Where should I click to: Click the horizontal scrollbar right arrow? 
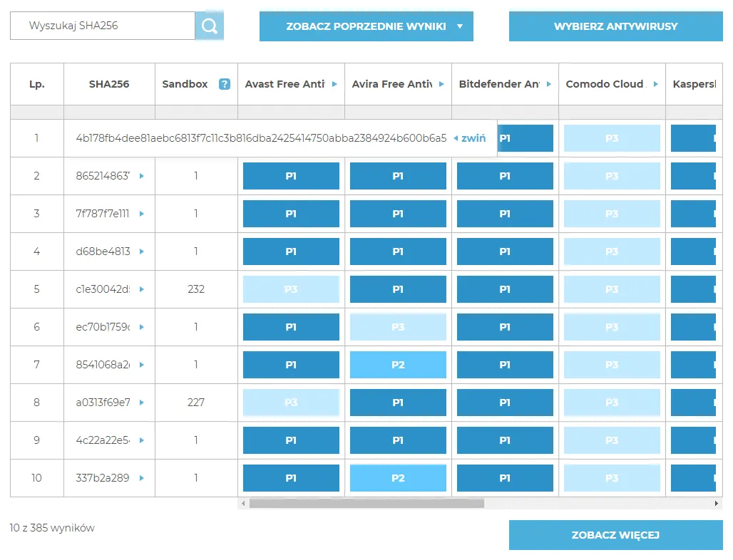(x=717, y=504)
